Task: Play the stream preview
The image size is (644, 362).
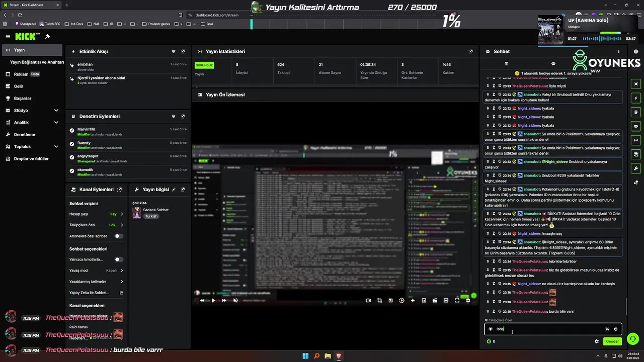Action: (213, 301)
